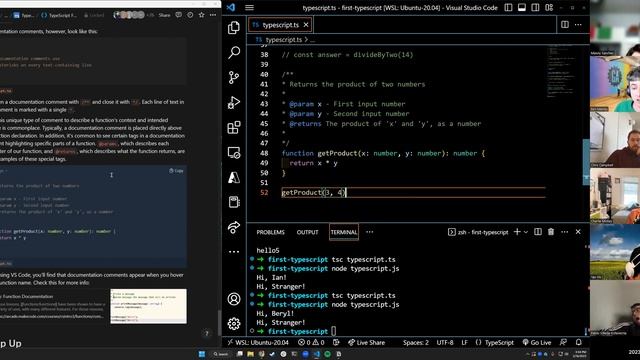Open the Windows Start menu
This screenshot has height=360, width=640.
(x=202, y=354)
